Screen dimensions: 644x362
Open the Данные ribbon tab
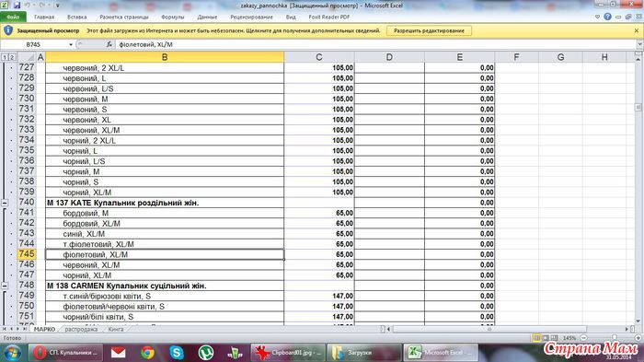point(207,17)
